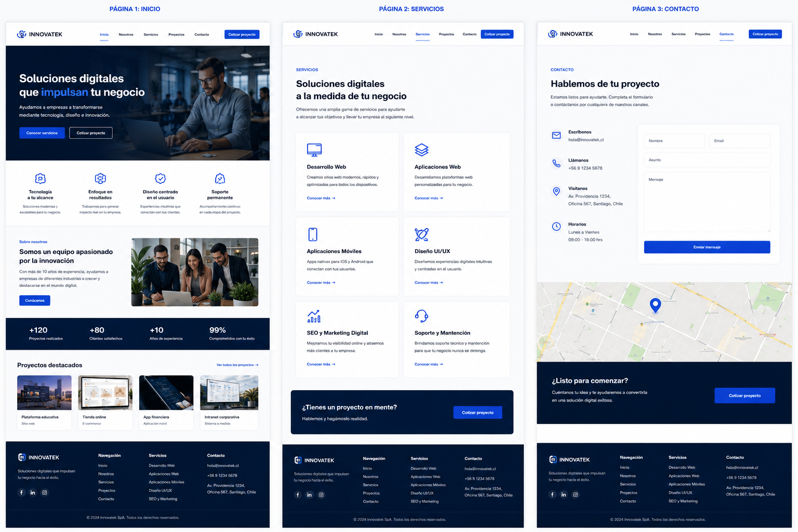
Task: Open LinkedIn in Página 2 footer
Action: [x=309, y=495]
